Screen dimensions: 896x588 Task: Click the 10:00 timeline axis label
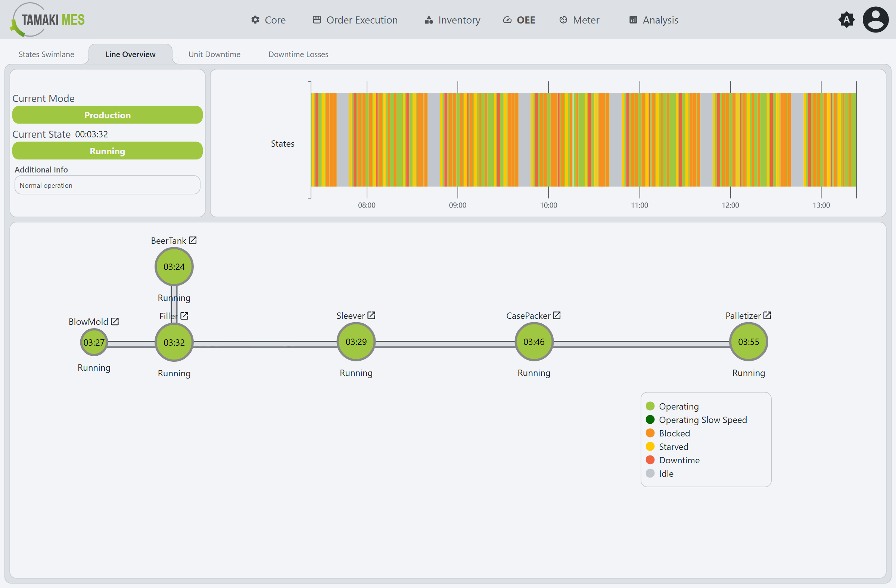pos(548,205)
